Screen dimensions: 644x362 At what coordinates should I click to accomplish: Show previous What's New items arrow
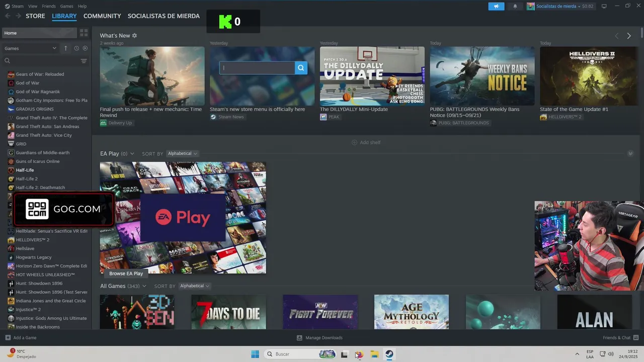(x=617, y=36)
